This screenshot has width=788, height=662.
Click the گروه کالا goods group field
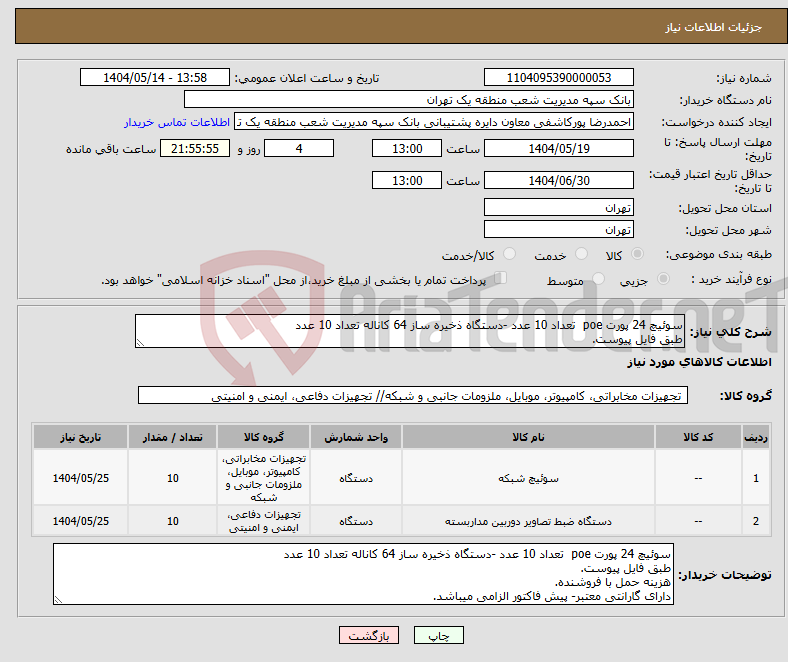pos(413,395)
